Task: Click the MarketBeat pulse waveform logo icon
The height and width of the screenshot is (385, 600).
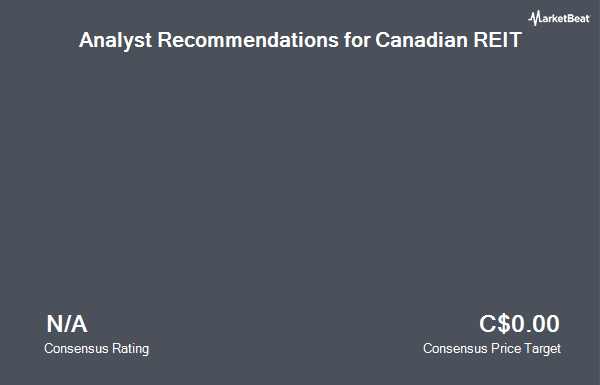Action: (534, 18)
